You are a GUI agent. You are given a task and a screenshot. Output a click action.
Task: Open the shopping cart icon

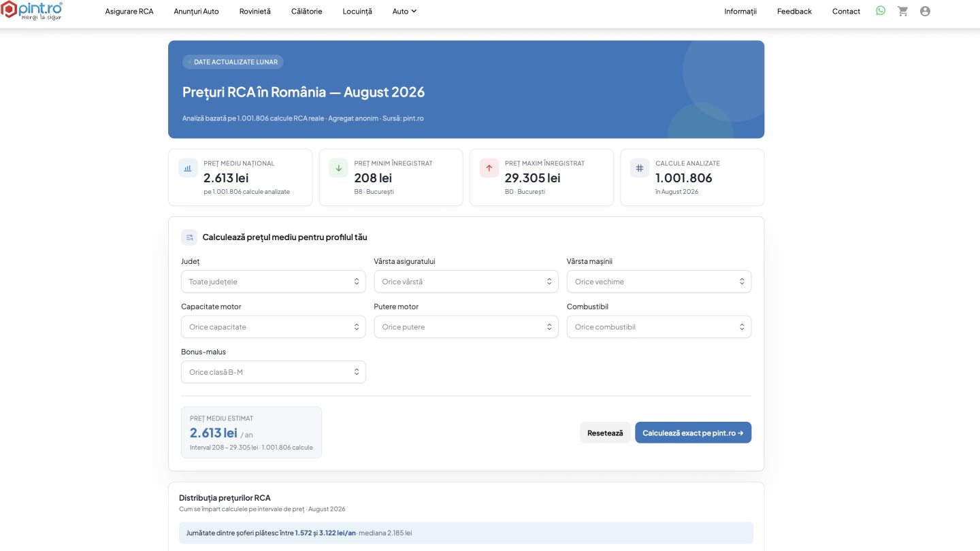point(903,11)
